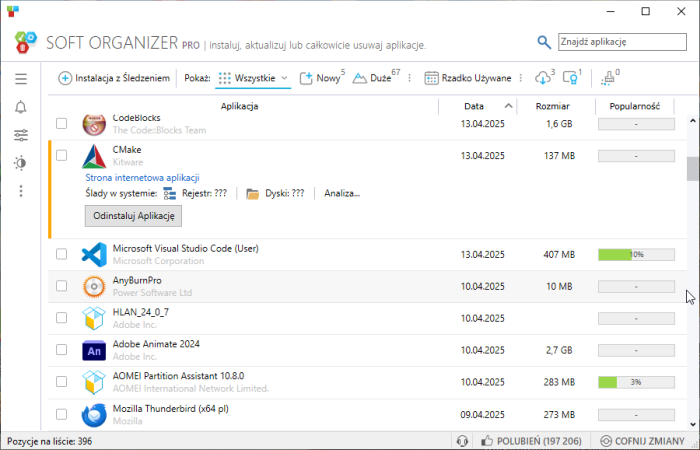The height and width of the screenshot is (450, 700).
Task: Click the Dyski: ??? text
Action: pyautogui.click(x=285, y=193)
